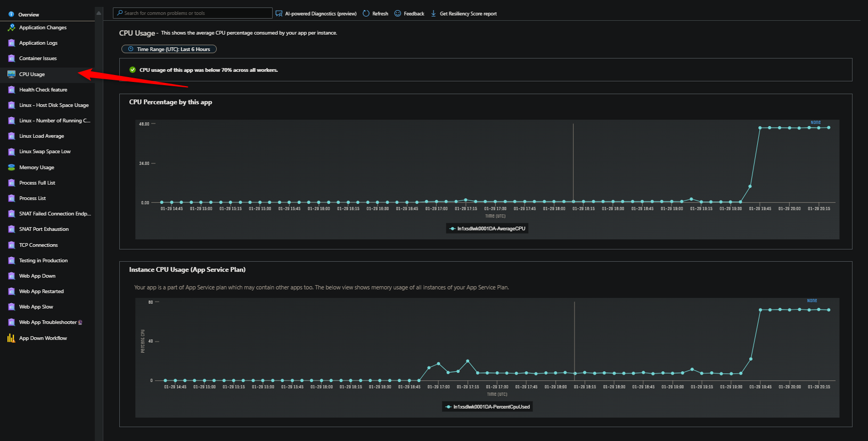The width and height of the screenshot is (868, 441).
Task: Open Web App Troubleshooter entry
Action: (x=48, y=322)
